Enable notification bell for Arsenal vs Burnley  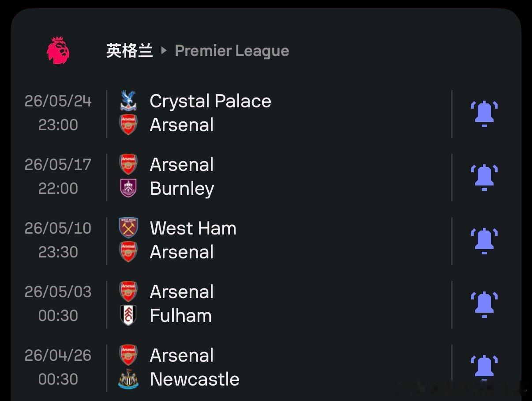tap(484, 177)
